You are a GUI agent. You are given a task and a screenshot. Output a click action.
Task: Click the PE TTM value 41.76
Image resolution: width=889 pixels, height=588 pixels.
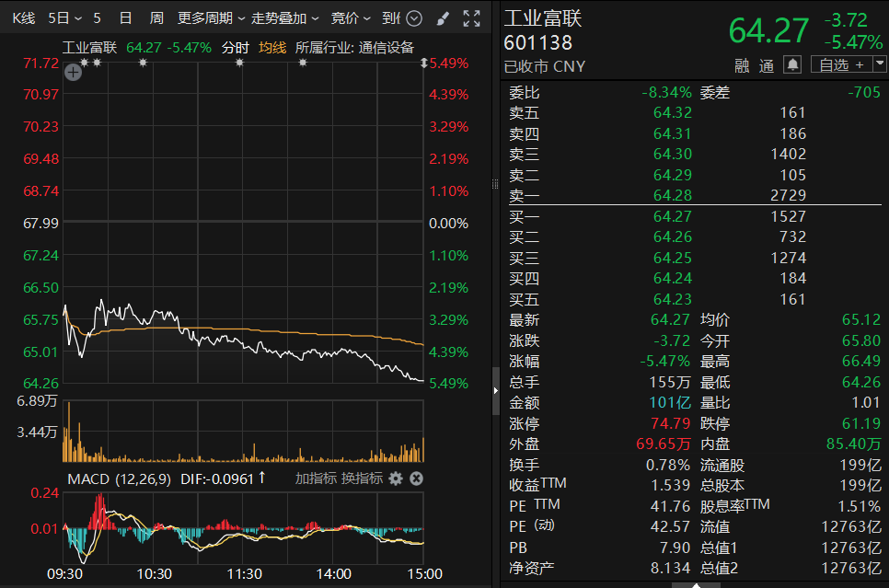pos(670,506)
